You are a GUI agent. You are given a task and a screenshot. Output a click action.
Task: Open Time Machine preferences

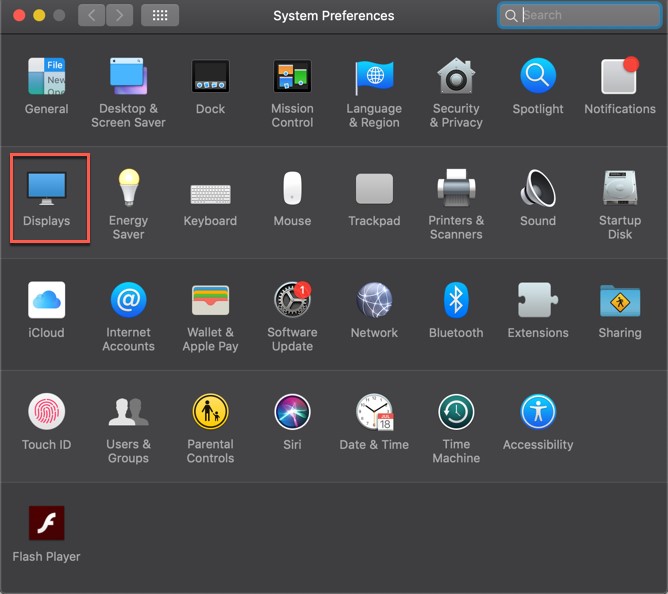click(x=456, y=429)
